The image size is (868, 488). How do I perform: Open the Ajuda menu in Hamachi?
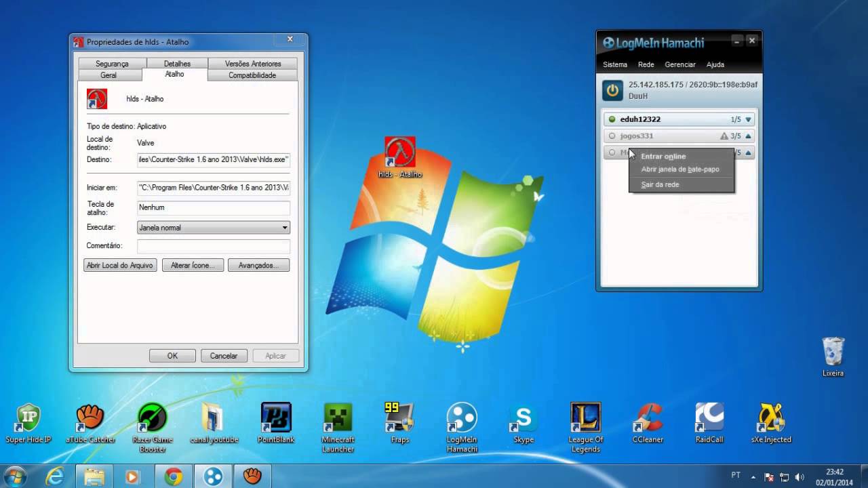point(715,64)
